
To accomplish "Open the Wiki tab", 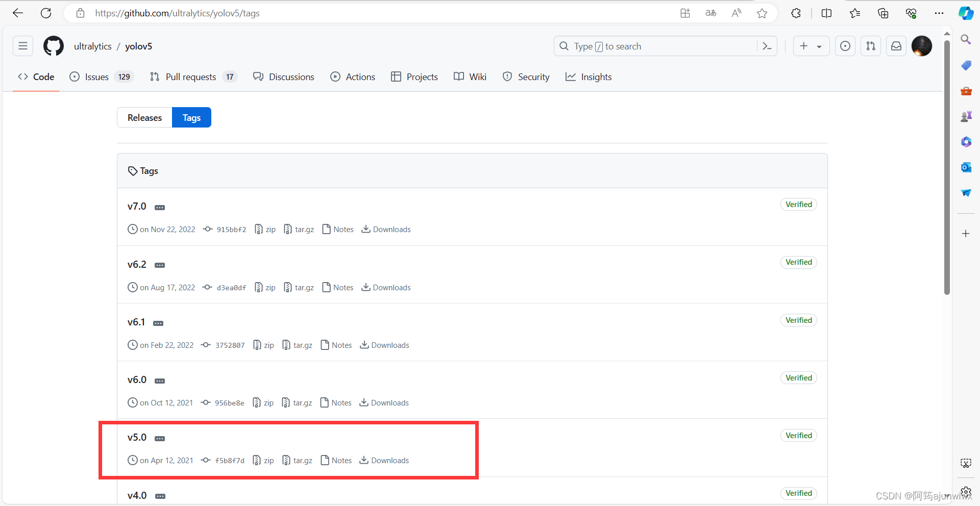I will pyautogui.click(x=470, y=77).
